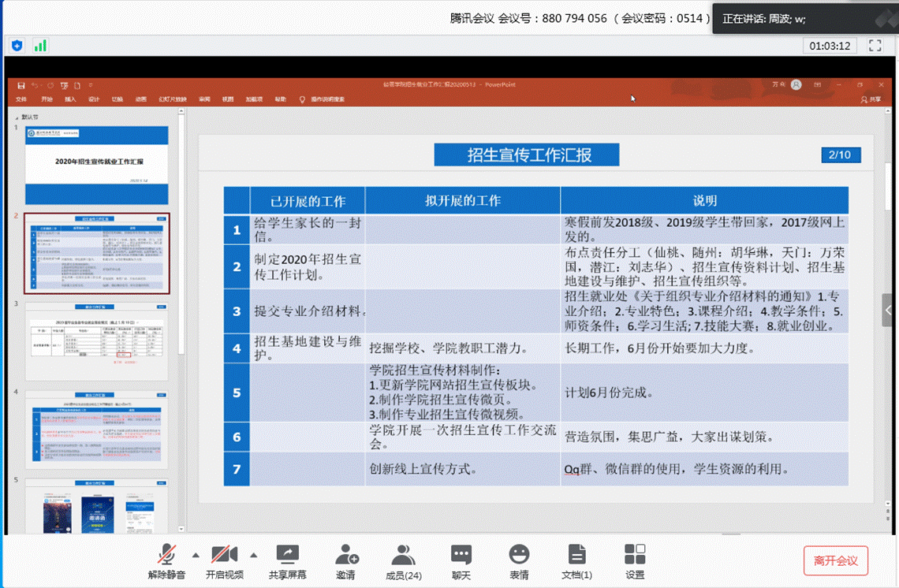Click the 2/10 slide number box

[x=840, y=154]
